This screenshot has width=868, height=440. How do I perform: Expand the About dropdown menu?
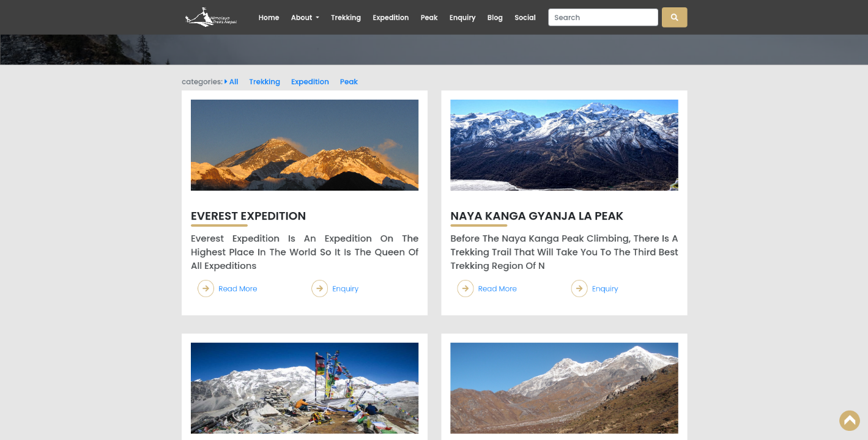pos(305,18)
